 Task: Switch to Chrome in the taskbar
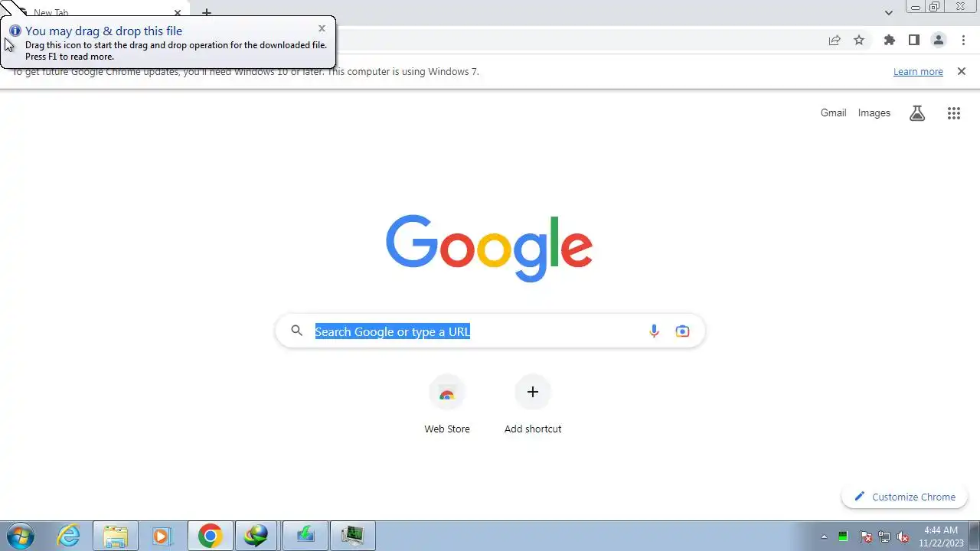[x=210, y=536]
